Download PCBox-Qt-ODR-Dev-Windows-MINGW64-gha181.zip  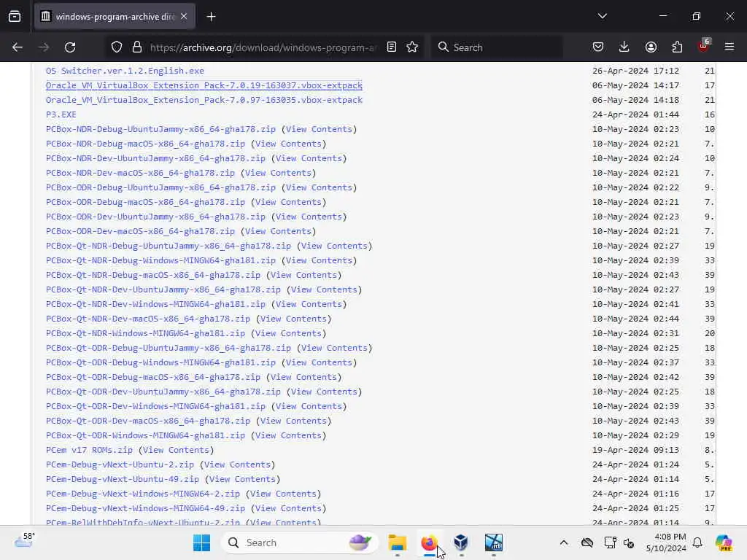pos(155,406)
